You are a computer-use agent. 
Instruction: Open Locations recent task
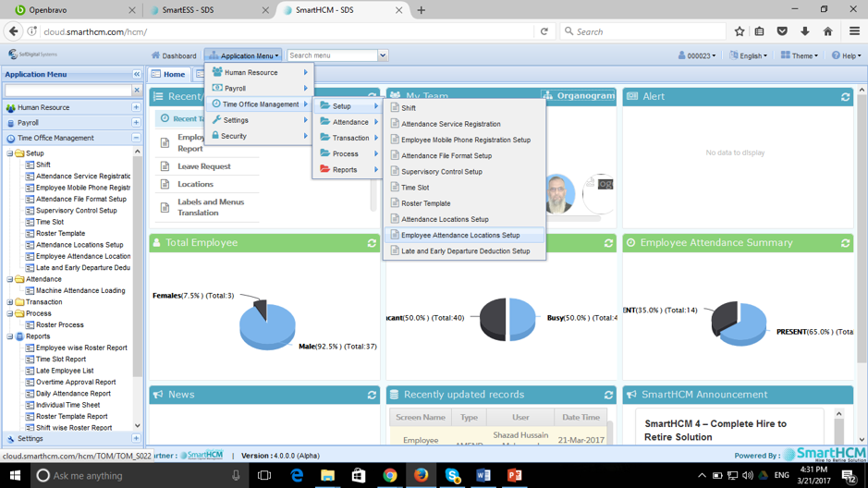point(195,184)
